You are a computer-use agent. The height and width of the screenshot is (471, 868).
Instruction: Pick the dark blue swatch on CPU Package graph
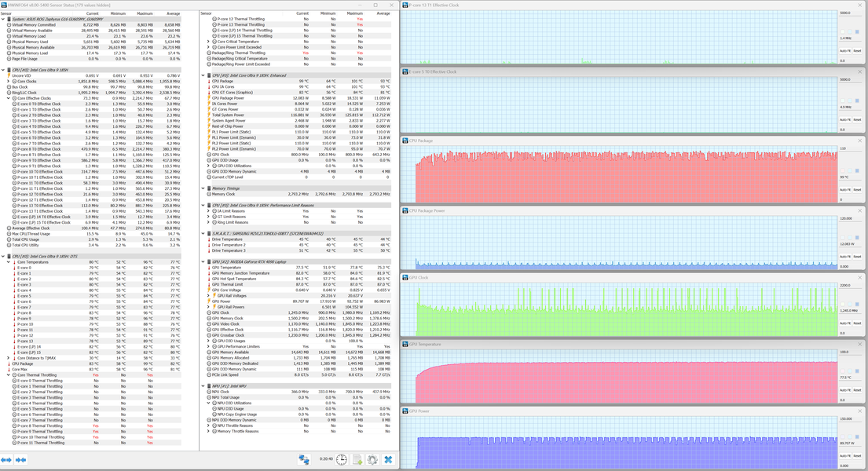click(858, 171)
